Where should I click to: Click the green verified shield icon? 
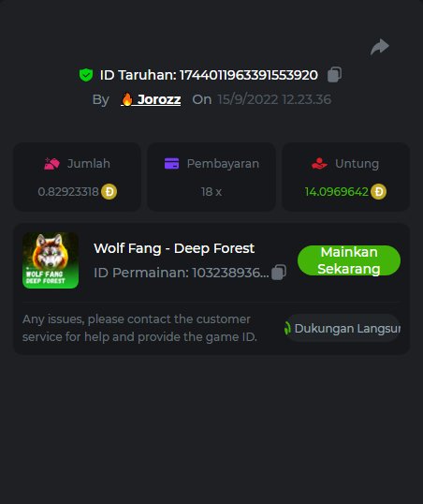pyautogui.click(x=86, y=75)
